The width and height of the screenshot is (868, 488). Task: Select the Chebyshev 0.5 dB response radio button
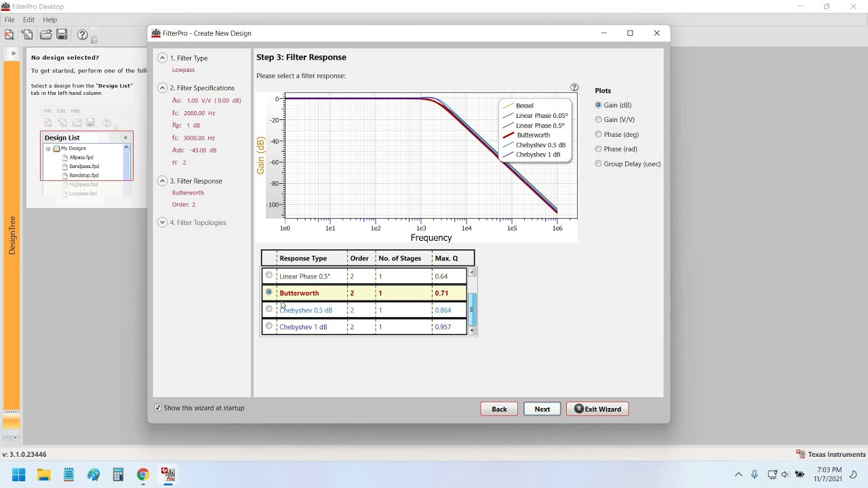pos(269,309)
